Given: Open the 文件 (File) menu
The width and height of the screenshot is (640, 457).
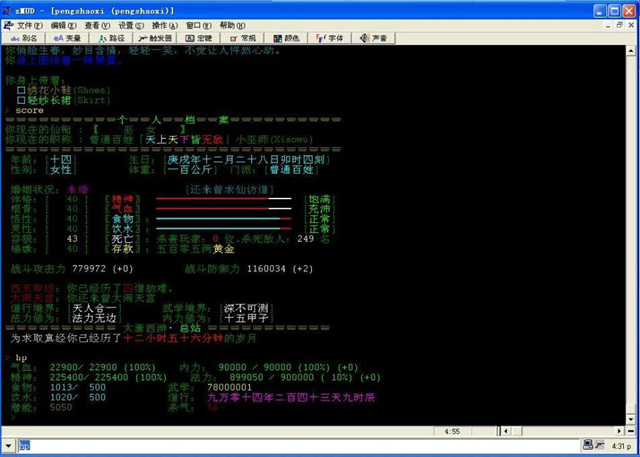Looking at the screenshot, I should click(30, 25).
